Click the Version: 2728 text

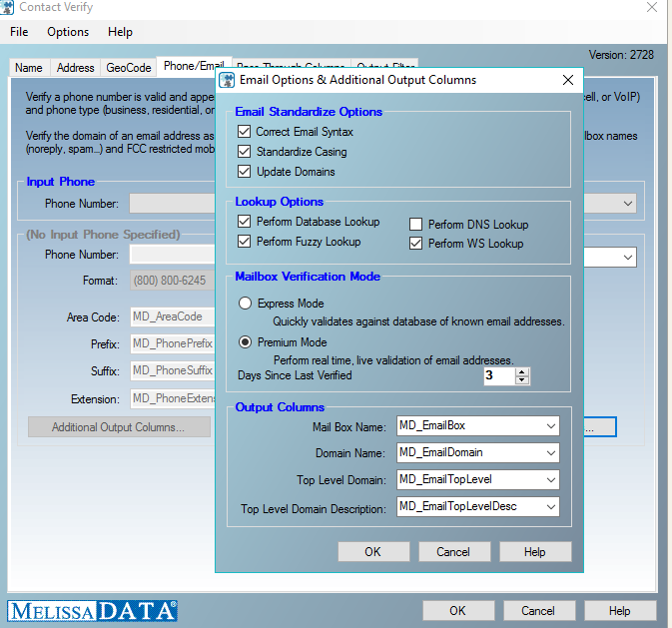pos(621,55)
